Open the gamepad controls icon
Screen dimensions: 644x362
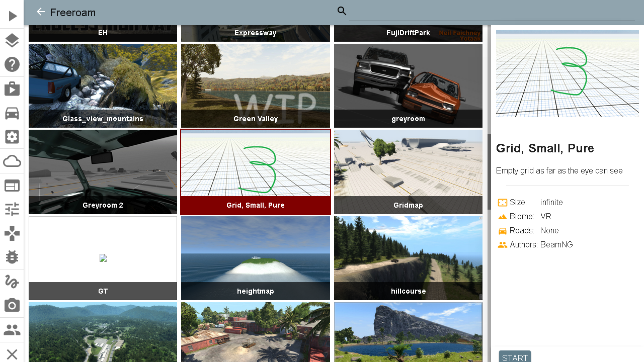(12, 233)
